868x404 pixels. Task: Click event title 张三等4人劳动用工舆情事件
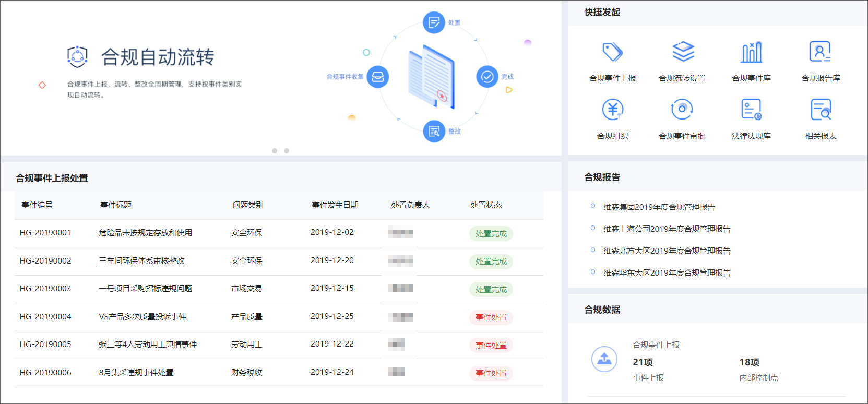click(148, 344)
